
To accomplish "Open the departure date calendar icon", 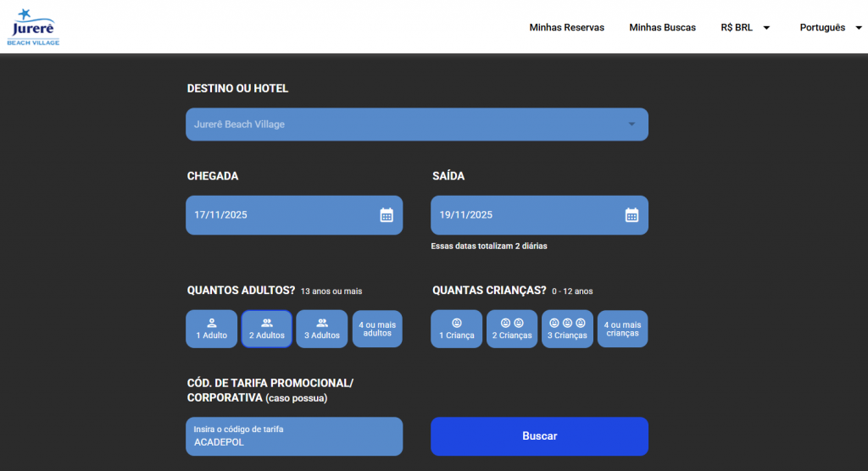I will click(632, 215).
